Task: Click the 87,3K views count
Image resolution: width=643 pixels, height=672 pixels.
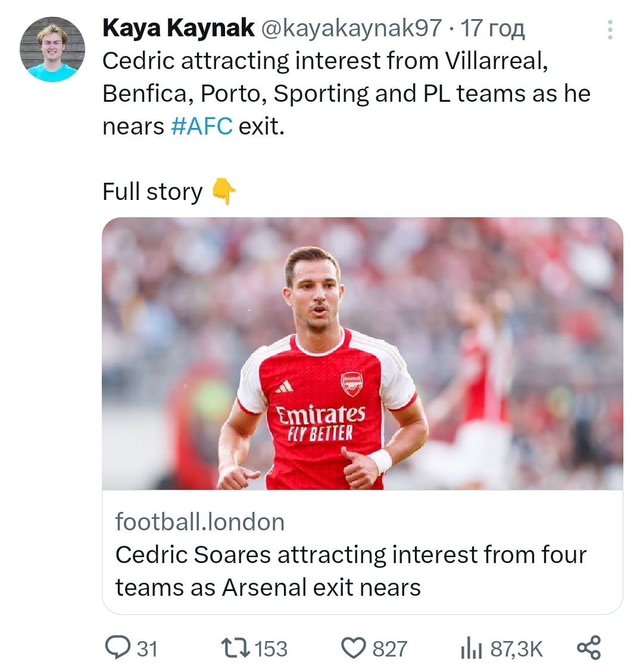Action: 516,648
